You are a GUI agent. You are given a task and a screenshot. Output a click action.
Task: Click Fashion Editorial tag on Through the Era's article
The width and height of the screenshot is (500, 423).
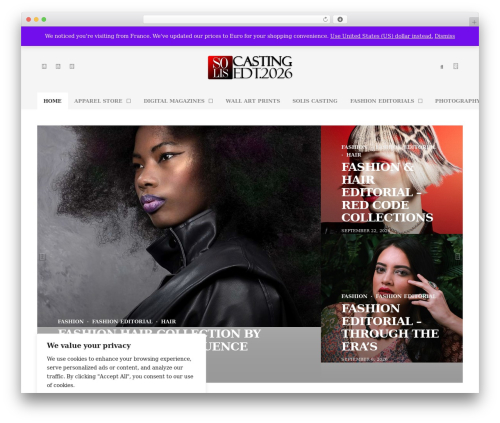[405, 296]
